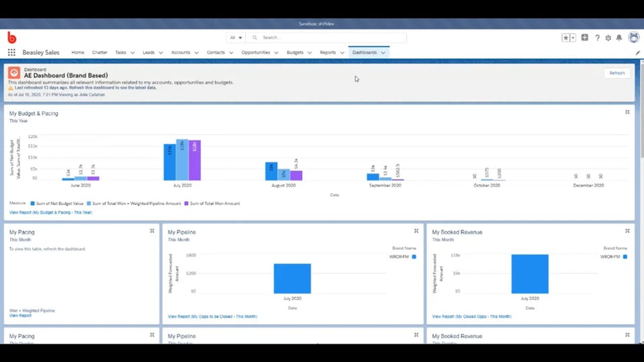
Task: Click the Beasley logo icon
Action: (x=12, y=37)
